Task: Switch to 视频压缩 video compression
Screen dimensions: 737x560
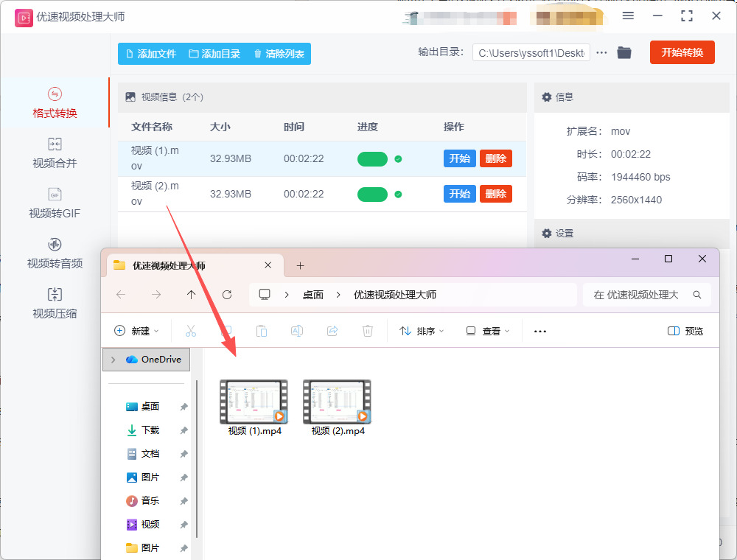Action: tap(55, 303)
